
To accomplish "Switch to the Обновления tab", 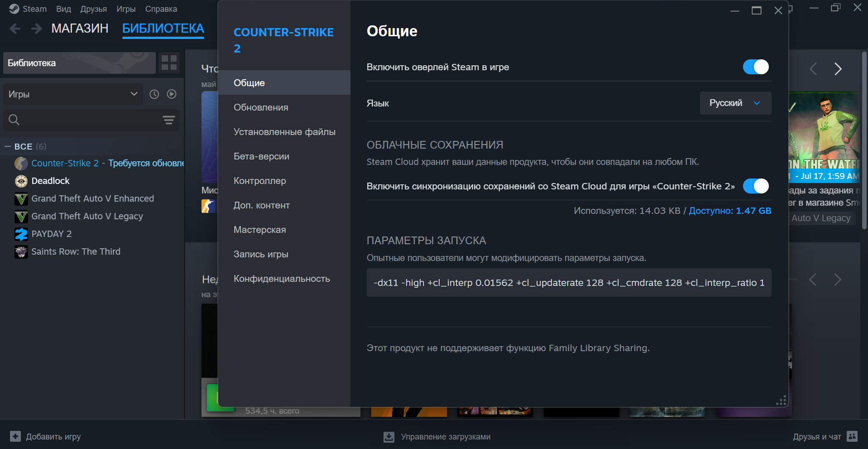I will click(x=261, y=107).
